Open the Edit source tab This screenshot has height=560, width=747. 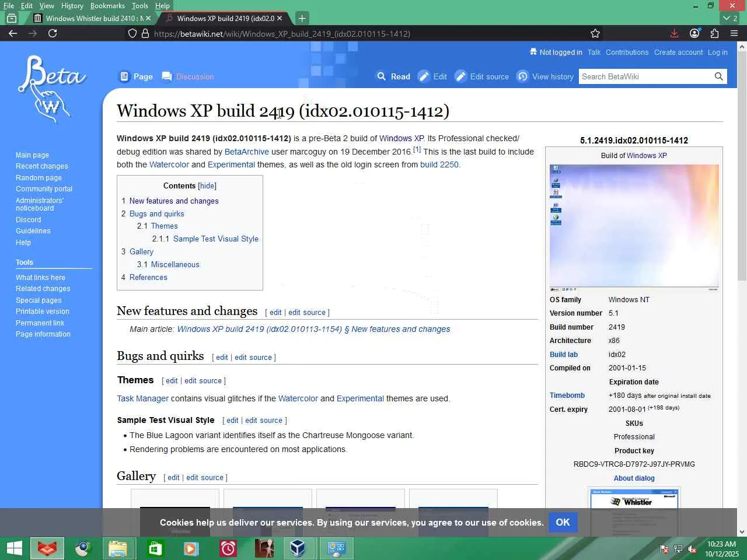(x=482, y=76)
